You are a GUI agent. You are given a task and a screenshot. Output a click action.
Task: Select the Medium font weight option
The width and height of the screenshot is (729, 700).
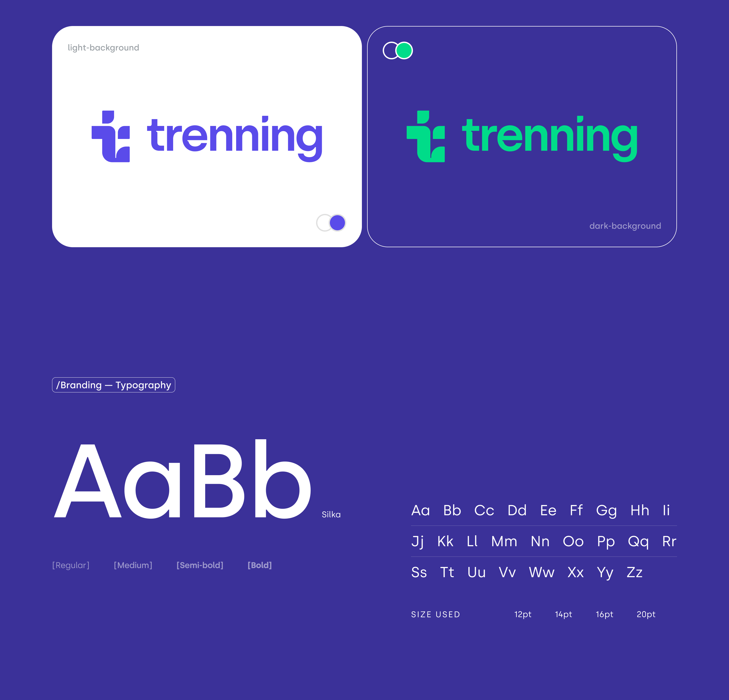[133, 565]
